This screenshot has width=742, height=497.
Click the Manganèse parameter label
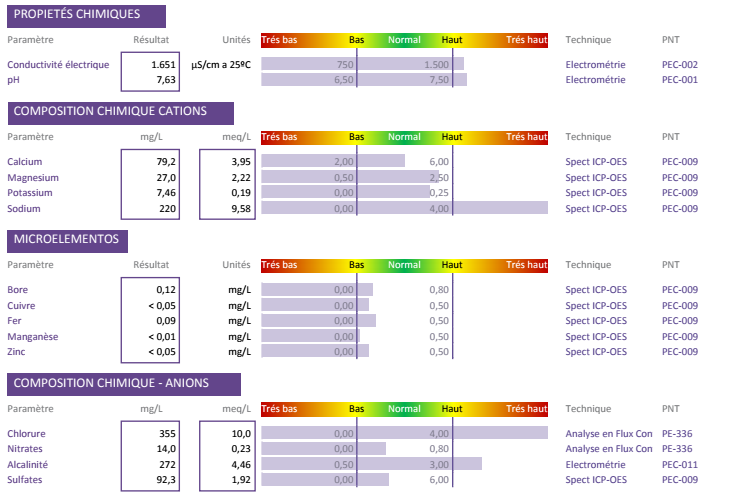click(33, 337)
